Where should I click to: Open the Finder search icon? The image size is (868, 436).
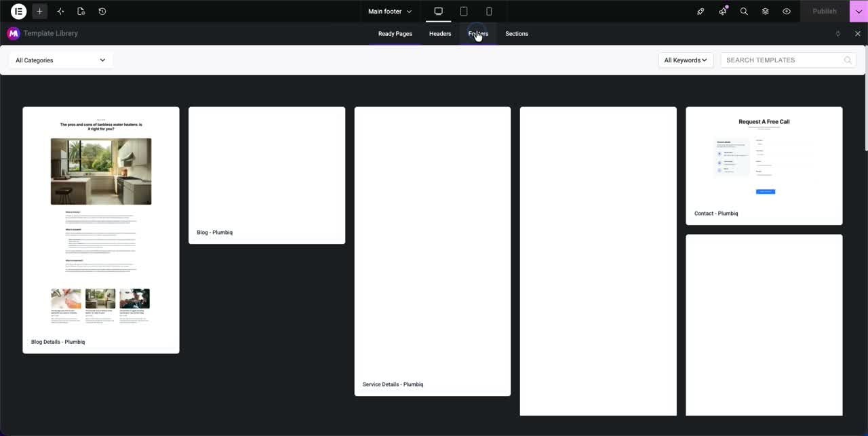(x=744, y=12)
